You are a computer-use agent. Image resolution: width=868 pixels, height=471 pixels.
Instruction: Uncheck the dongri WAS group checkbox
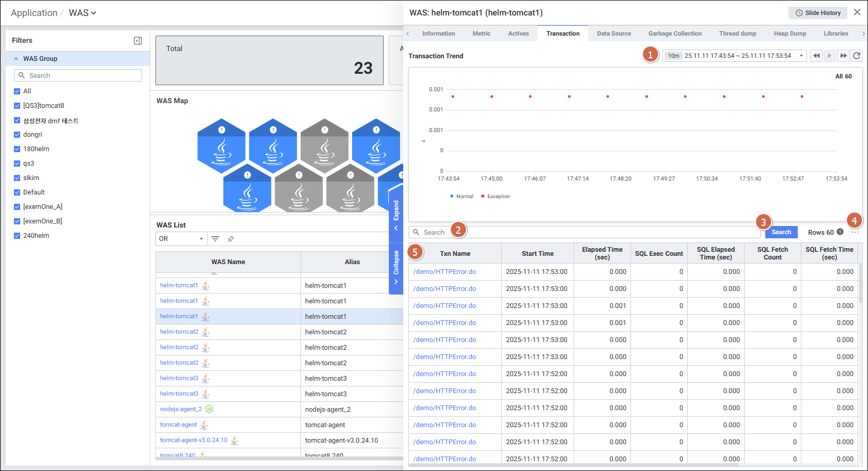pyautogui.click(x=17, y=135)
